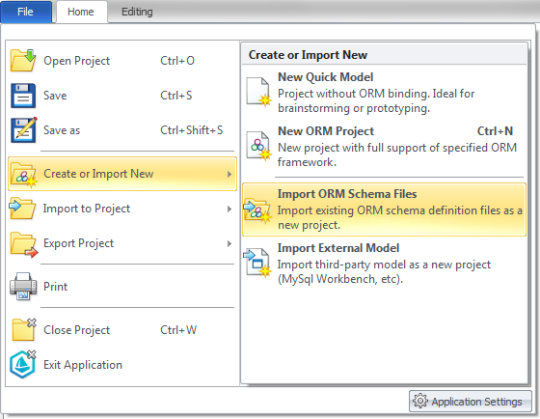Choose Open Project from the menu
This screenshot has height=419, width=540.
tap(122, 61)
